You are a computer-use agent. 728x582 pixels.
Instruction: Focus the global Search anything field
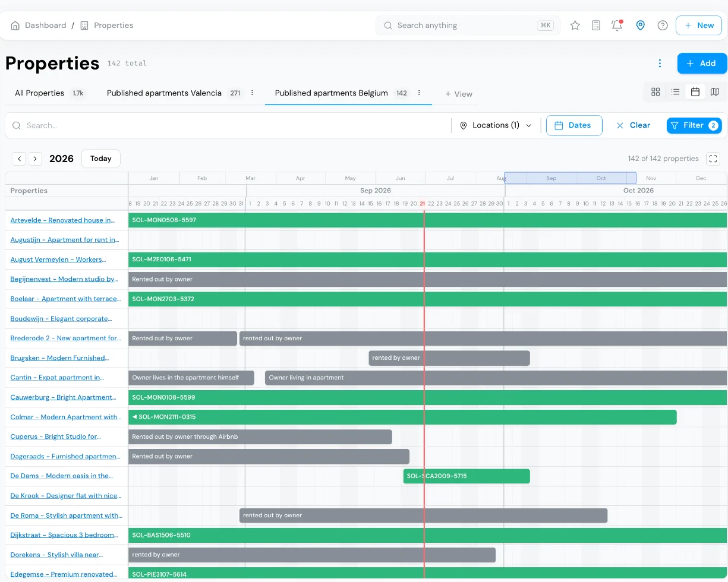[468, 26]
